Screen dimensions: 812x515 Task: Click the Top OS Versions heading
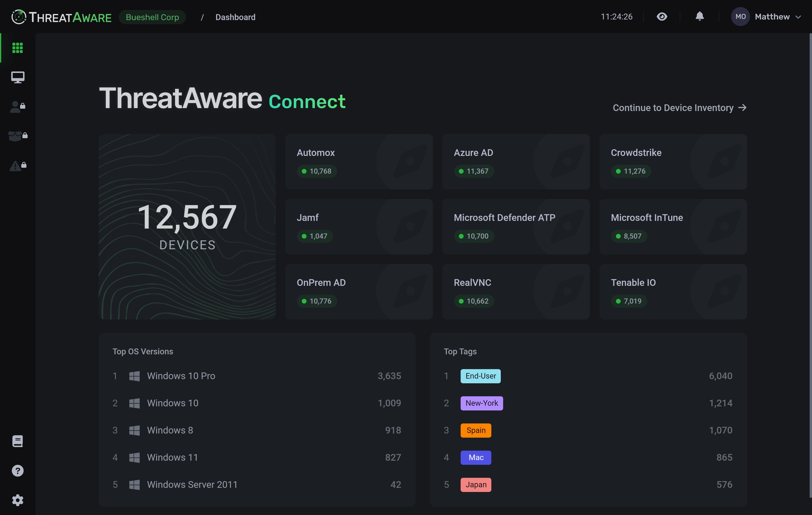(x=143, y=351)
